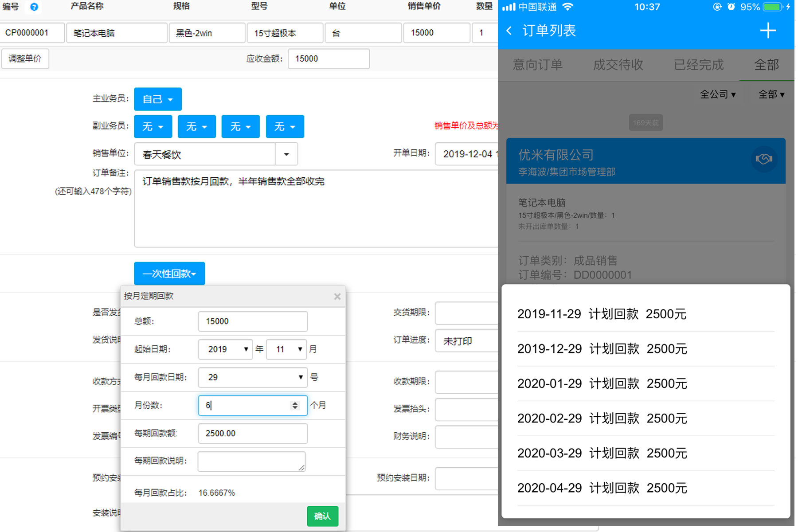Switch to the 成交待收 tab
This screenshot has height=532, width=798.
[x=618, y=65]
